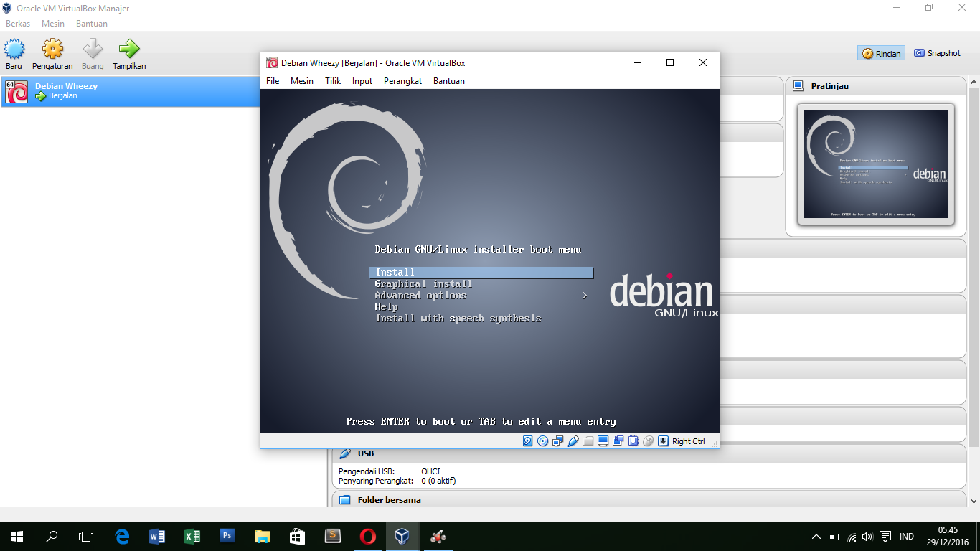980x551 pixels.
Task: Click the Advanced options boot entry
Action: click(421, 296)
